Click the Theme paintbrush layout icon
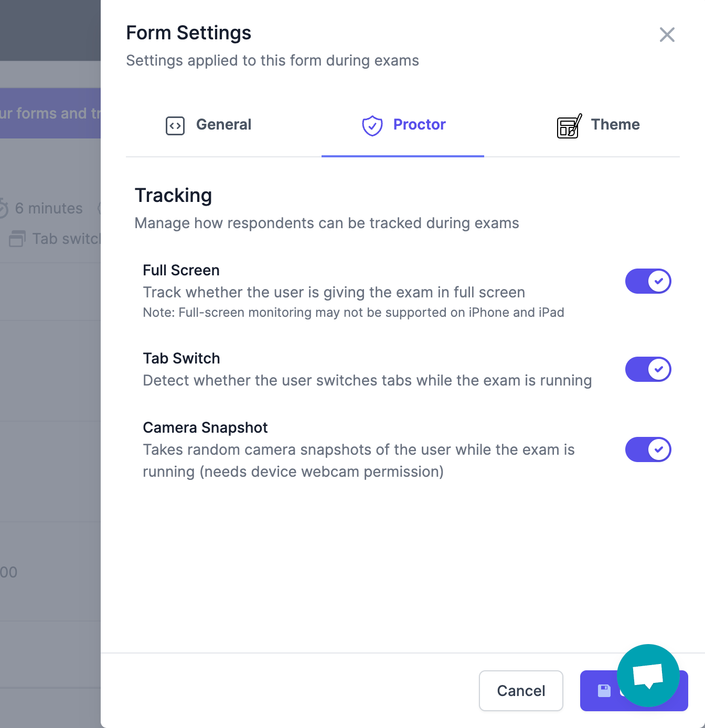The width and height of the screenshot is (705, 728). [569, 126]
